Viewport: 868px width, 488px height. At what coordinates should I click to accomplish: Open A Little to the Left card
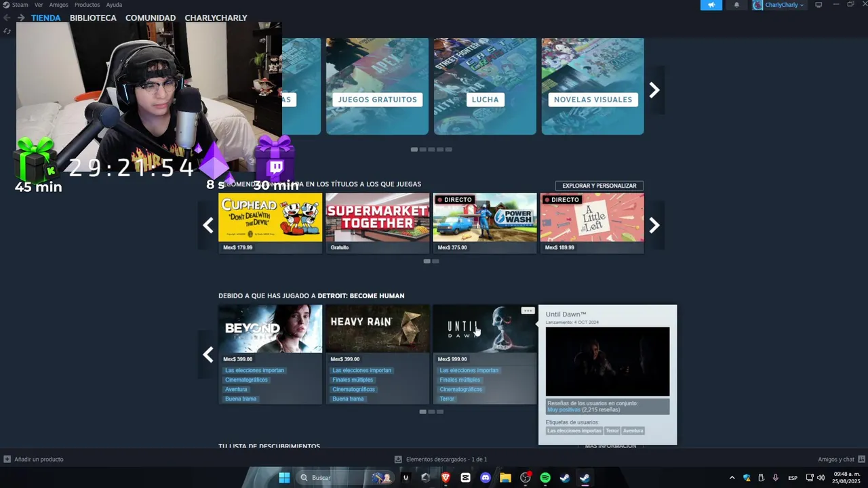pyautogui.click(x=592, y=223)
